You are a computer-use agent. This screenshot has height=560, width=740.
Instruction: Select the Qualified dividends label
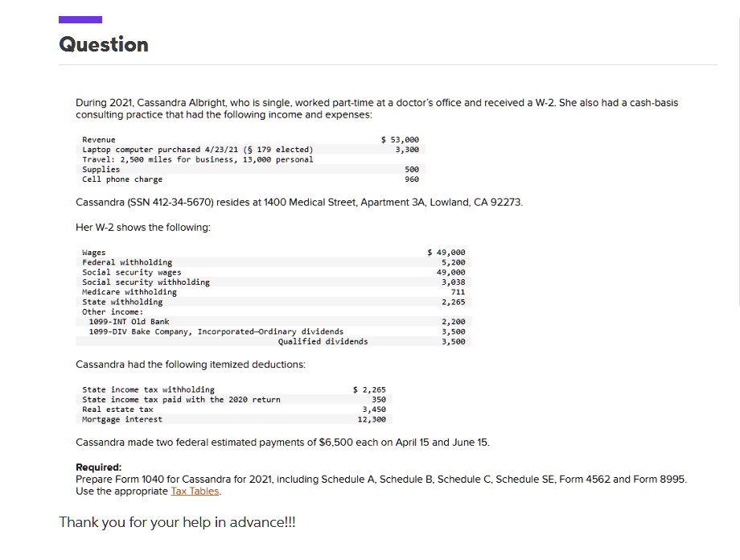pos(323,341)
